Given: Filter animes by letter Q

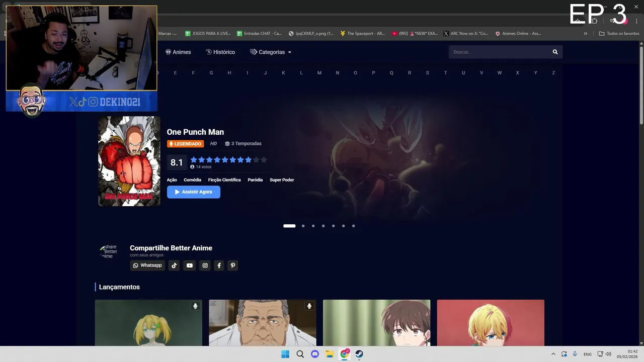Looking at the screenshot, I should pos(391,73).
